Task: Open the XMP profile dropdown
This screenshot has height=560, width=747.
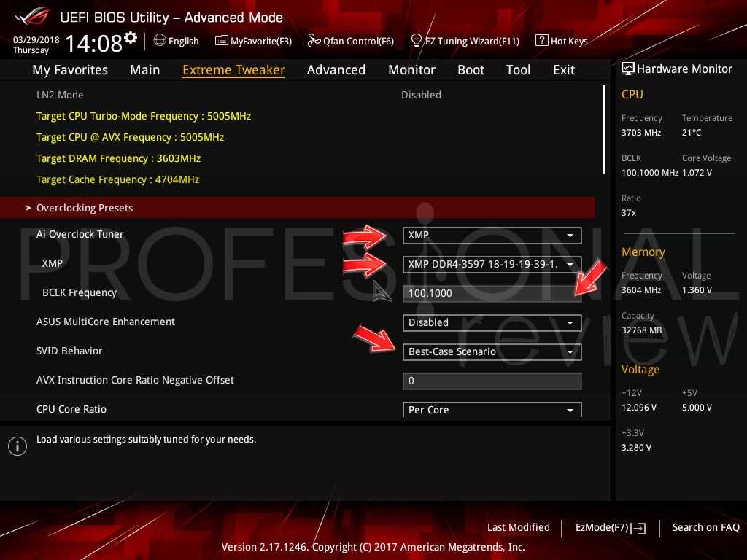Action: (492, 264)
